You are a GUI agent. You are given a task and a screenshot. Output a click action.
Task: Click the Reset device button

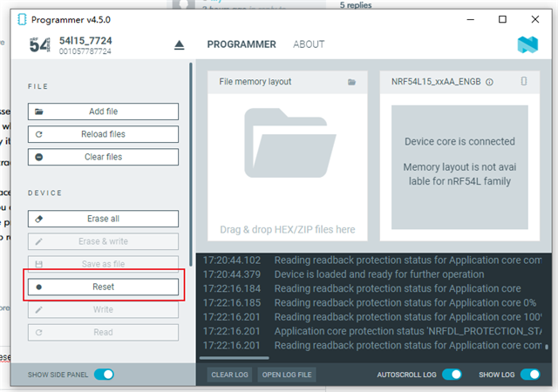click(103, 287)
